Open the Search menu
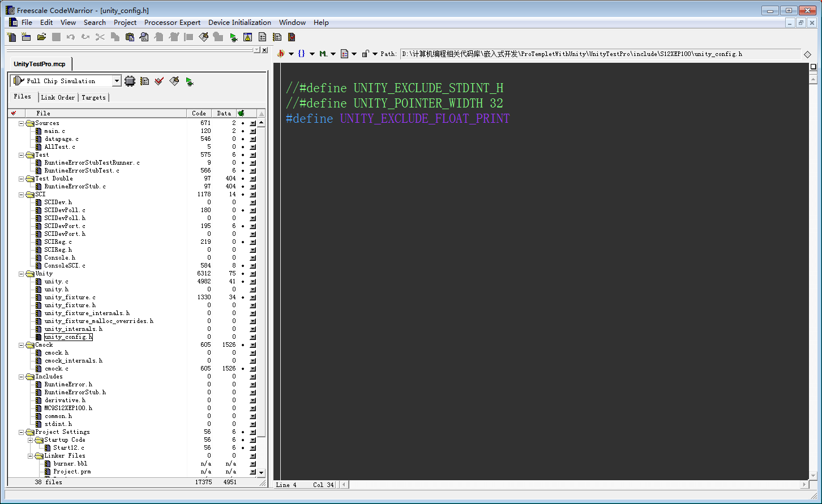Image resolution: width=822 pixels, height=504 pixels. coord(95,23)
